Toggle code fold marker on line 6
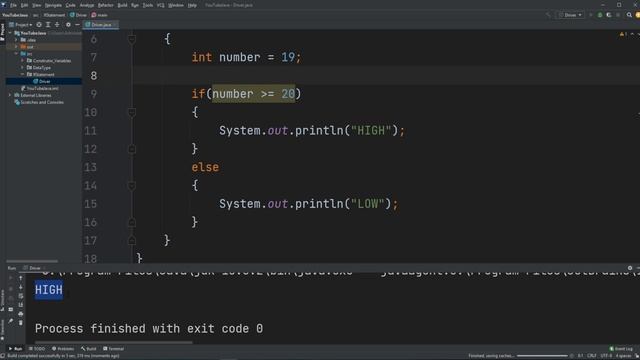Screen dimensions: 640x360 coord(132,39)
